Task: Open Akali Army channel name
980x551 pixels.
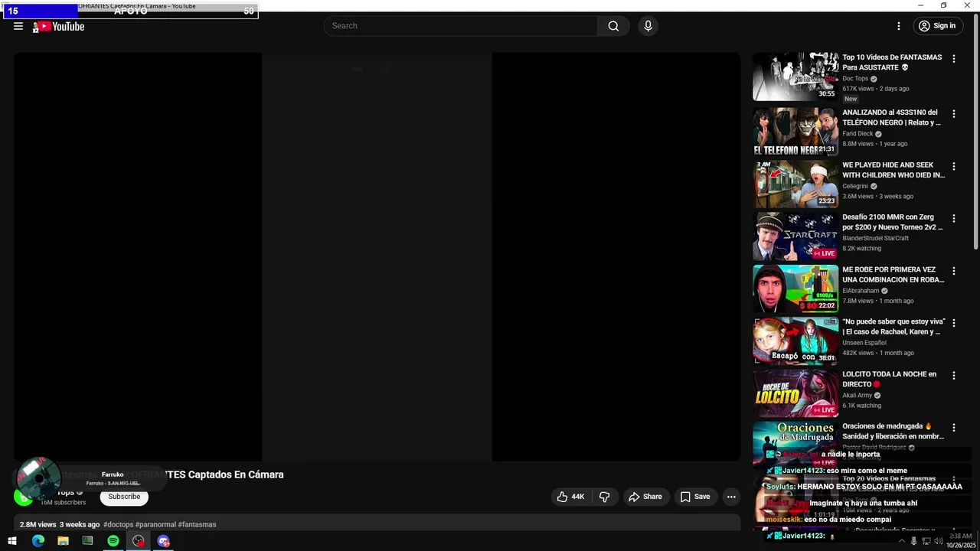Action: pyautogui.click(x=857, y=396)
